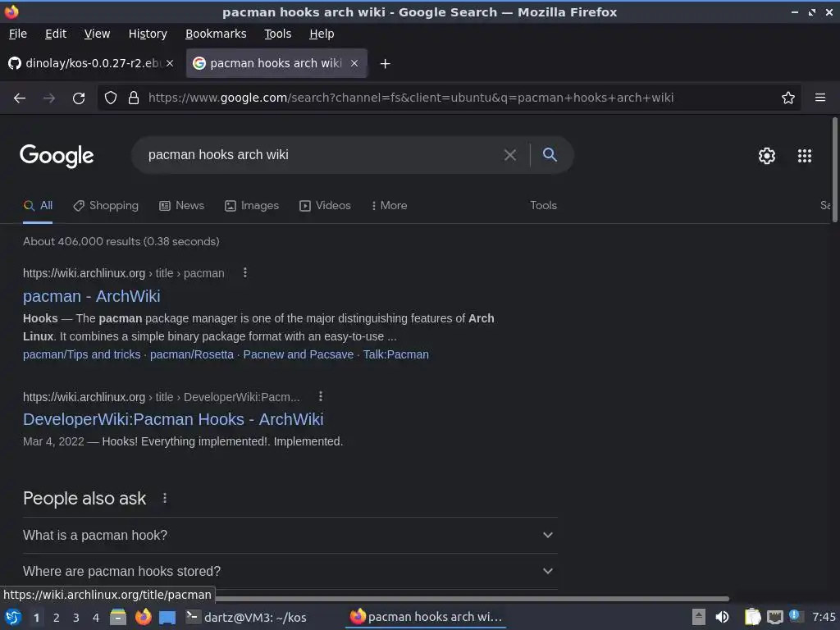The width and height of the screenshot is (840, 630).
Task: Open clipboard manager tray icon
Action: click(752, 617)
